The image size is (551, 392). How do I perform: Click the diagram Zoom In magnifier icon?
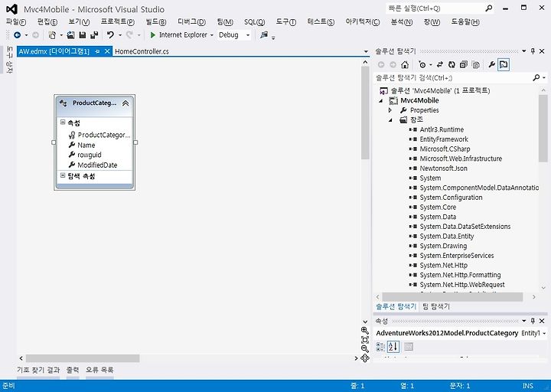click(365, 331)
